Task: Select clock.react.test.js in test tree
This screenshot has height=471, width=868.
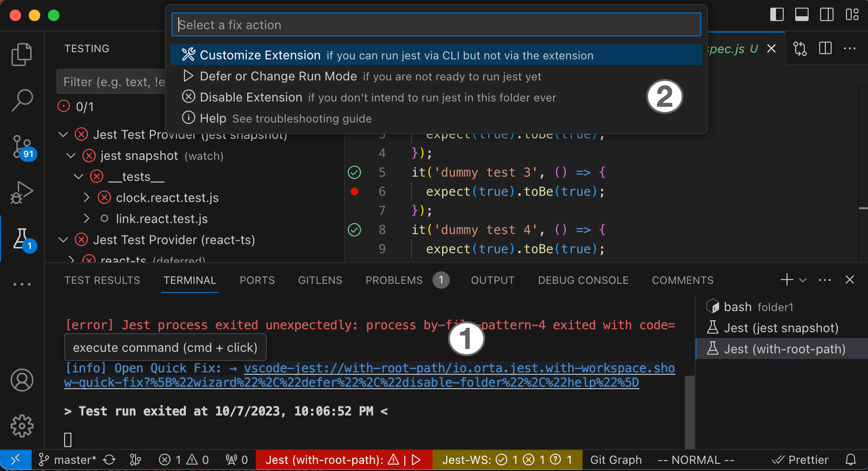Action: point(167,198)
